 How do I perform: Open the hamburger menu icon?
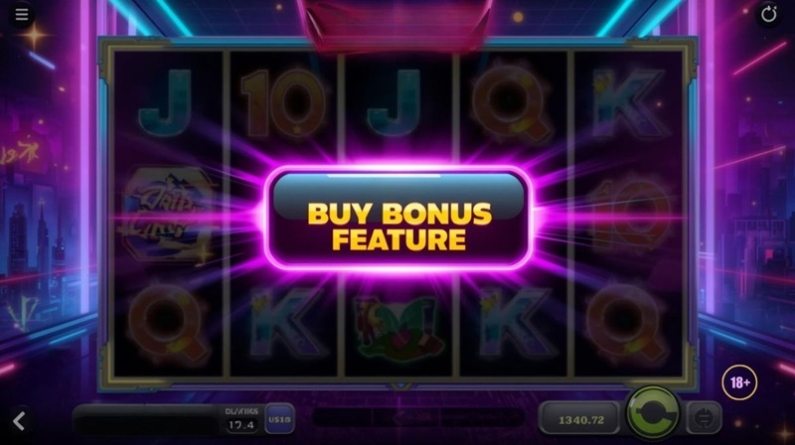pyautogui.click(x=21, y=14)
